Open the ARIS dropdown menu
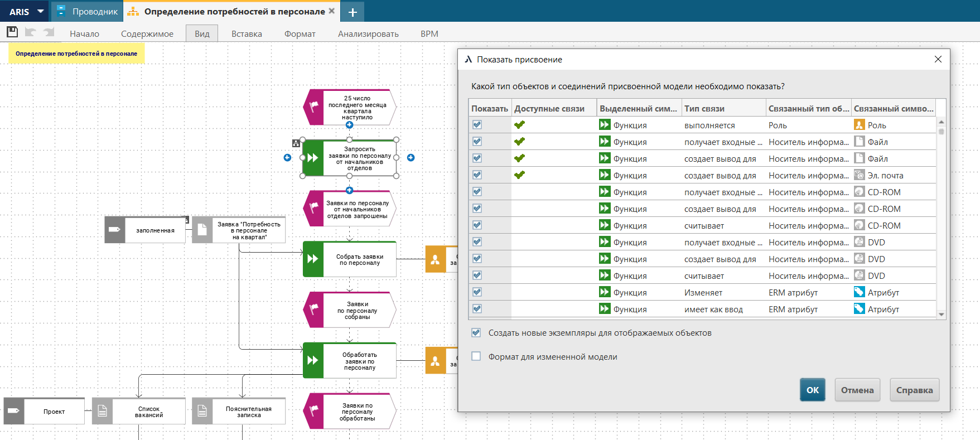Screen dimensions: 980x440 point(26,11)
